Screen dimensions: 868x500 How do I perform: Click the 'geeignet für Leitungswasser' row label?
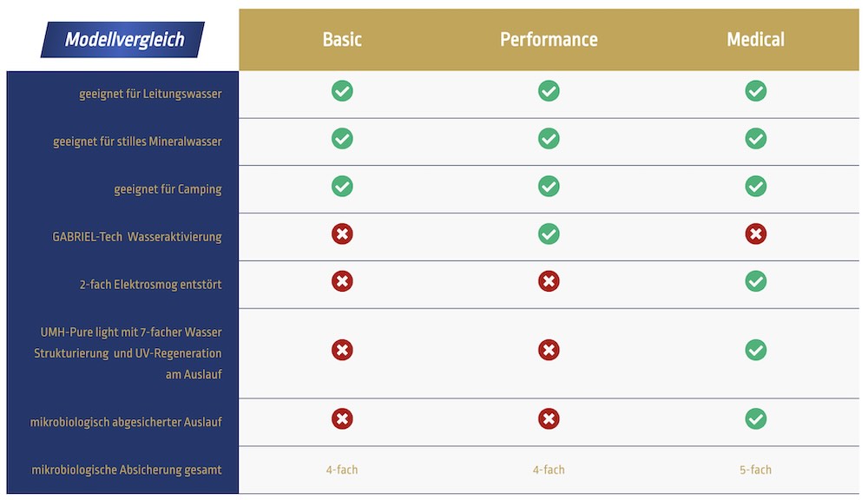pyautogui.click(x=150, y=94)
